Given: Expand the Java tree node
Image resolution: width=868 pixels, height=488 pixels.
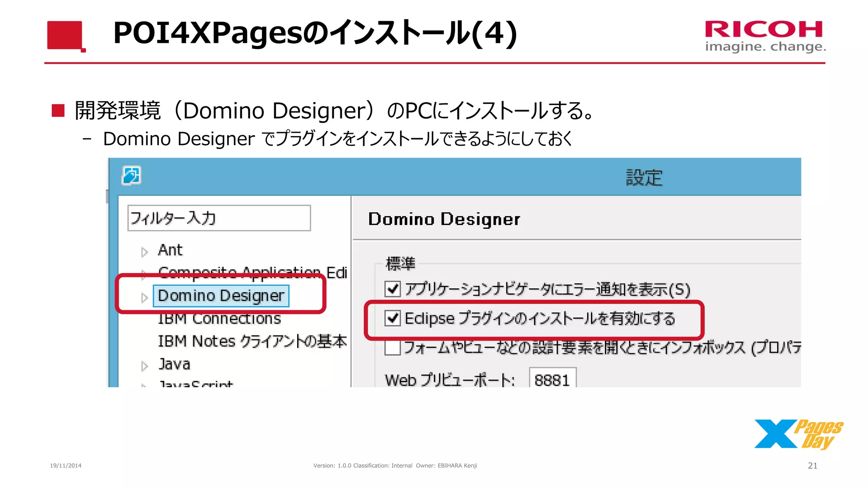Looking at the screenshot, I should pos(145,366).
